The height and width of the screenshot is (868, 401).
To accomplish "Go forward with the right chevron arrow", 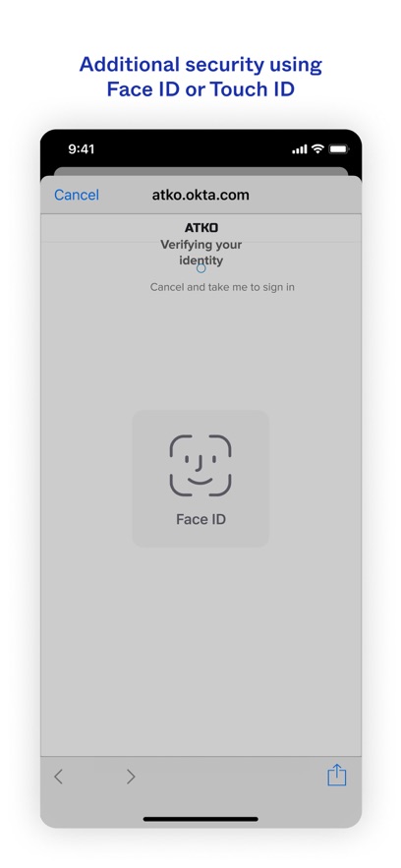I will click(131, 777).
